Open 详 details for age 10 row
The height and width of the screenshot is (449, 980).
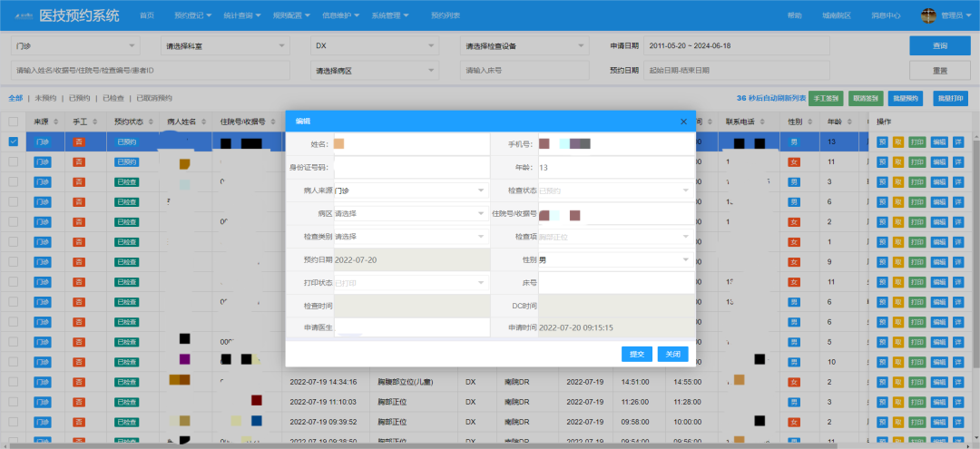957,362
